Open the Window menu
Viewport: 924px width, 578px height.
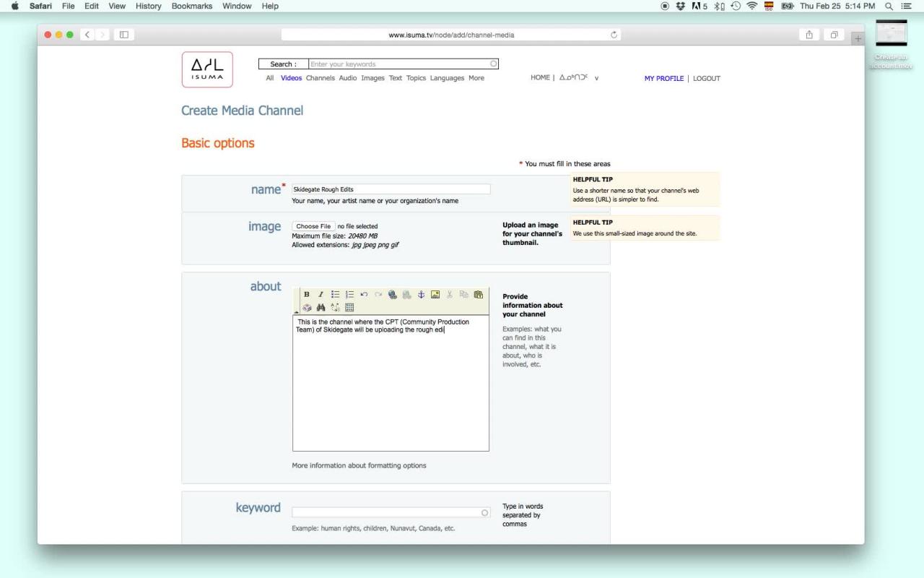coord(237,6)
